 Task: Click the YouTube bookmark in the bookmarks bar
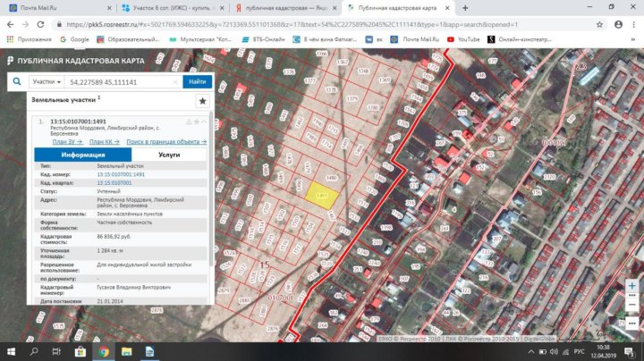tap(463, 39)
